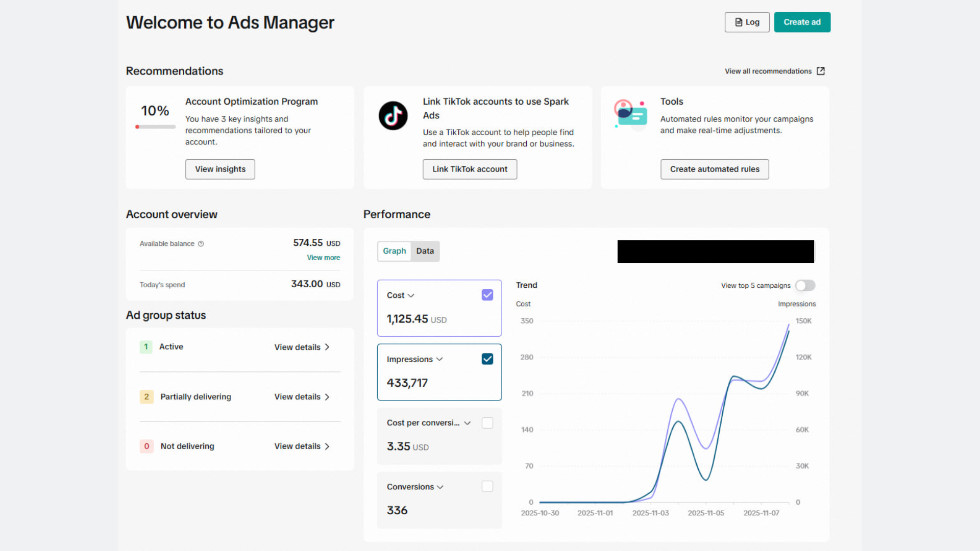Image resolution: width=980 pixels, height=551 pixels.
Task: Select the Graph tab
Action: [394, 251]
